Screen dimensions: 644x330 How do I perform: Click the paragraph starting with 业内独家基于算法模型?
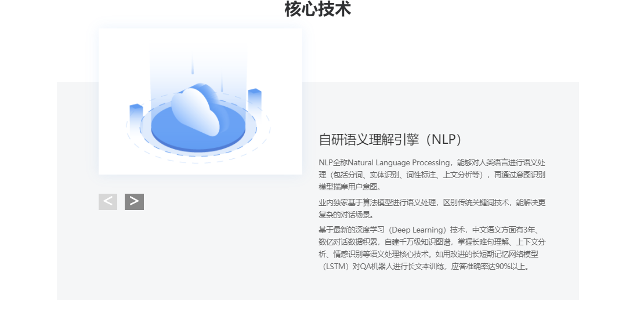tap(432, 209)
